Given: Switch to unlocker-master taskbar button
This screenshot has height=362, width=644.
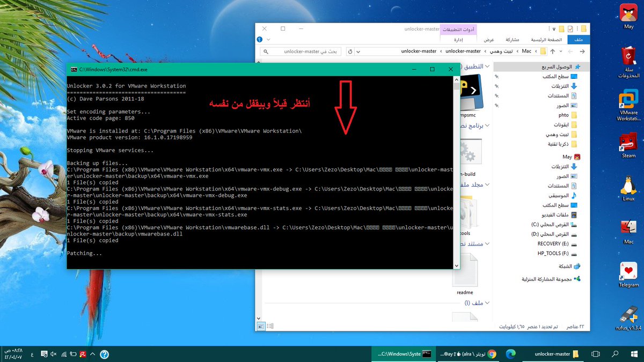Looking at the screenshot, I should pos(552,354).
